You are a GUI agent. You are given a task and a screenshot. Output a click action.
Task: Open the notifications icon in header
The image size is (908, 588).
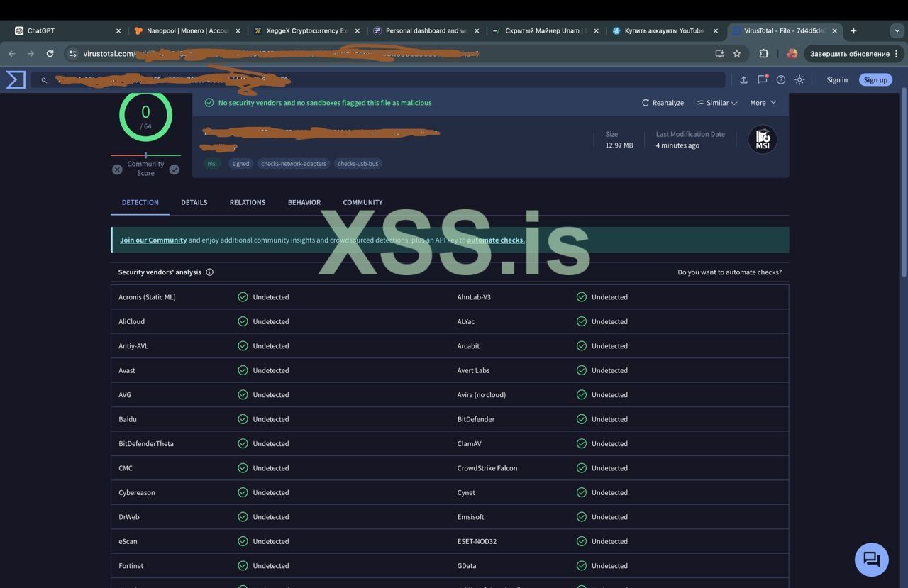[x=763, y=79]
